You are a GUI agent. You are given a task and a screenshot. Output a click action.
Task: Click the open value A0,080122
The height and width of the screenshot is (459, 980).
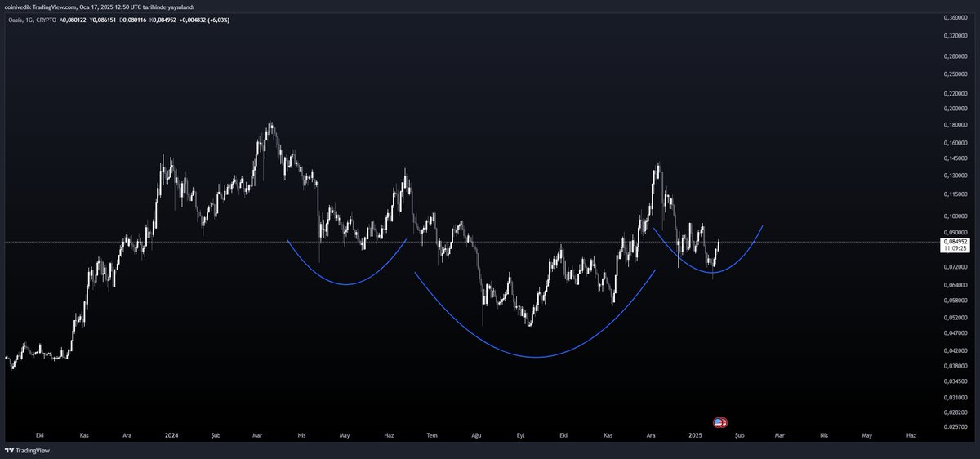coord(73,19)
